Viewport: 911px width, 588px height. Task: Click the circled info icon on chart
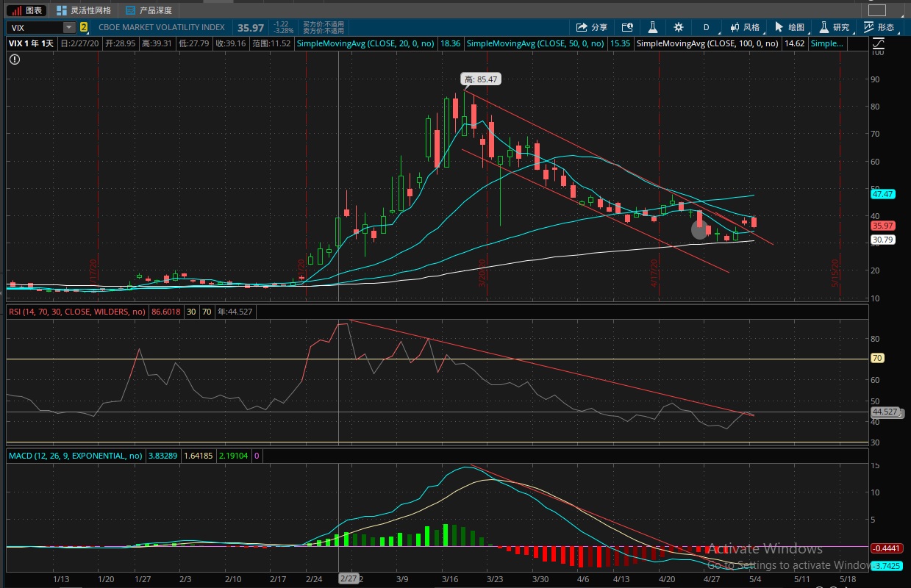point(15,59)
